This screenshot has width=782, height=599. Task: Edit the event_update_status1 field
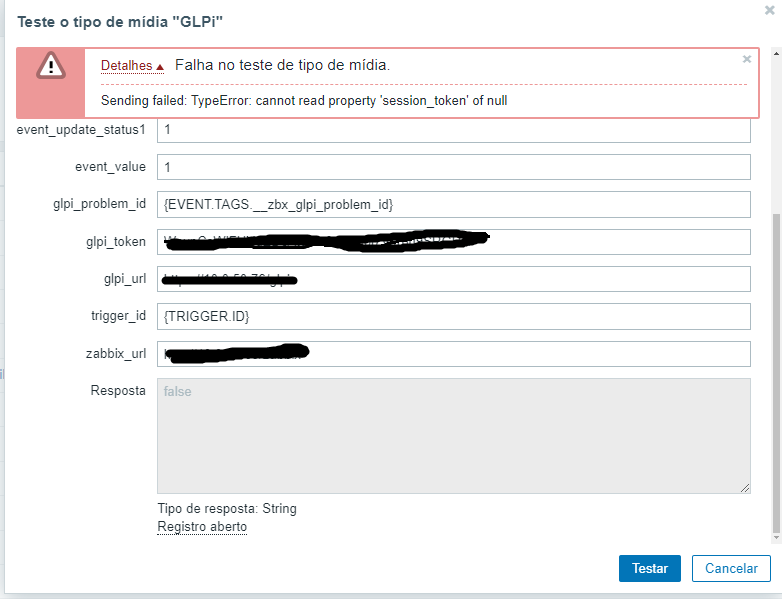tap(453, 130)
